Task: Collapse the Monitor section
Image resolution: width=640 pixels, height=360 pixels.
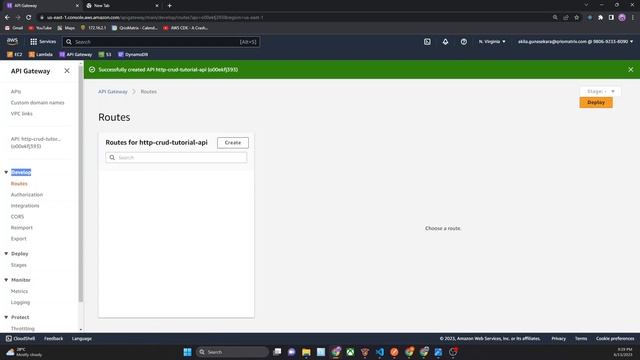Action: pos(6,280)
